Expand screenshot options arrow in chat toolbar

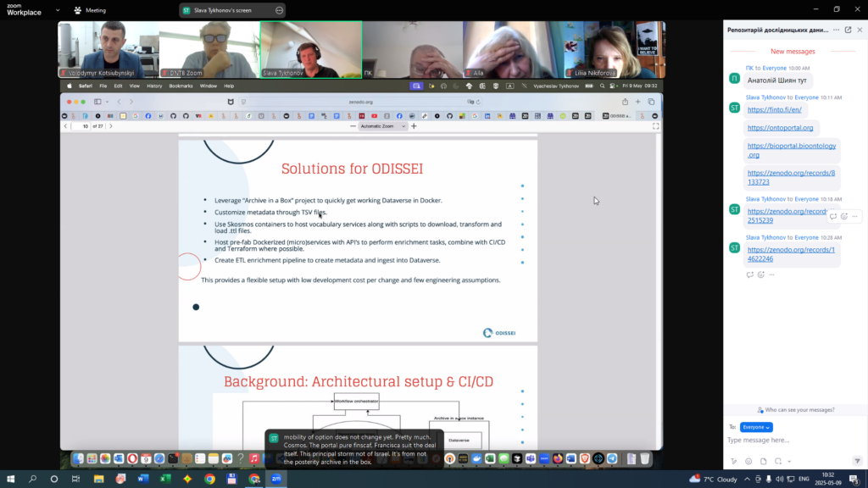789,461
